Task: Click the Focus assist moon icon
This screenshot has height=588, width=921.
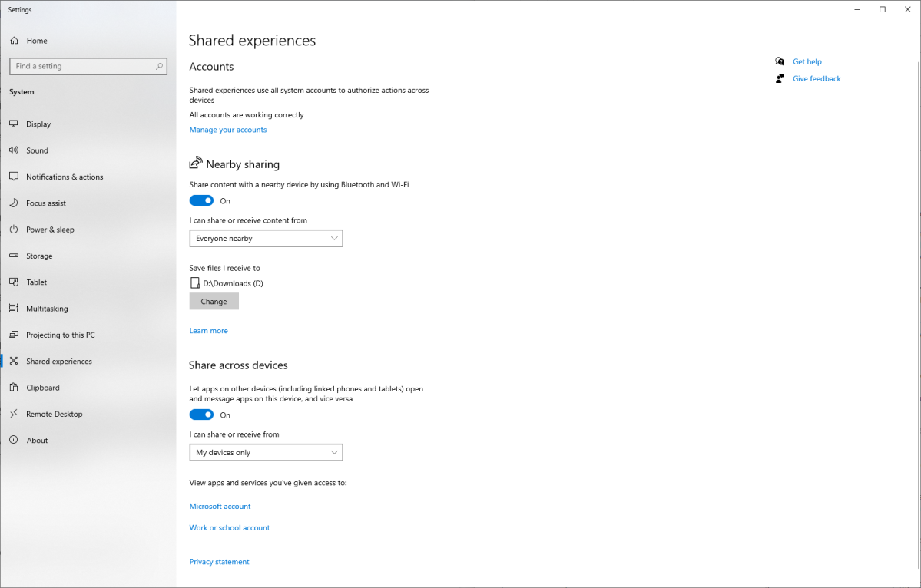Action: click(x=14, y=203)
